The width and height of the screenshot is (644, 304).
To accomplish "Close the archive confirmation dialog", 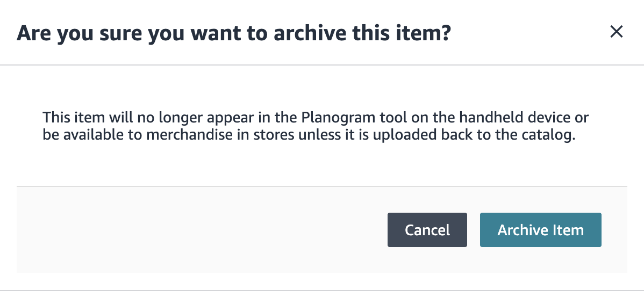I will pos(616,32).
